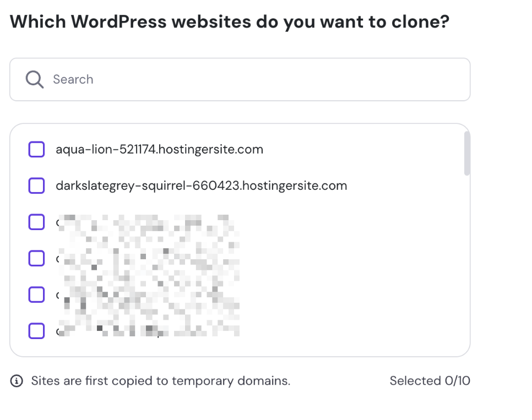
Task: Click the aqua-lion-521174.hostingersite.com site name
Action: 159,149
